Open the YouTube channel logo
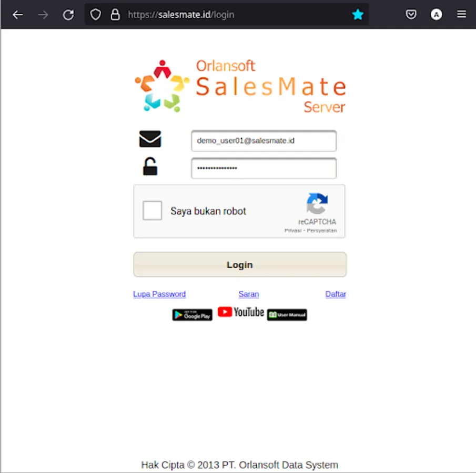The height and width of the screenshot is (473, 476). coord(241,312)
